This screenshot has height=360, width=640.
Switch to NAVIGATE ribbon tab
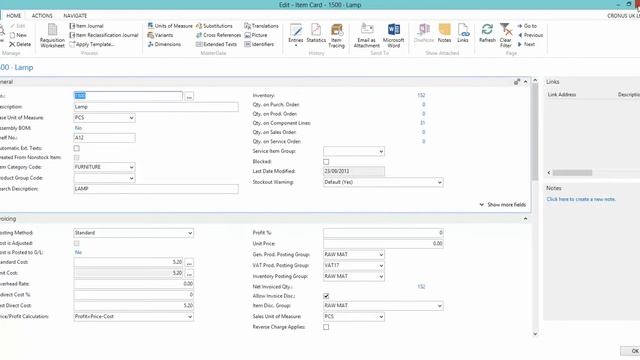75,16
